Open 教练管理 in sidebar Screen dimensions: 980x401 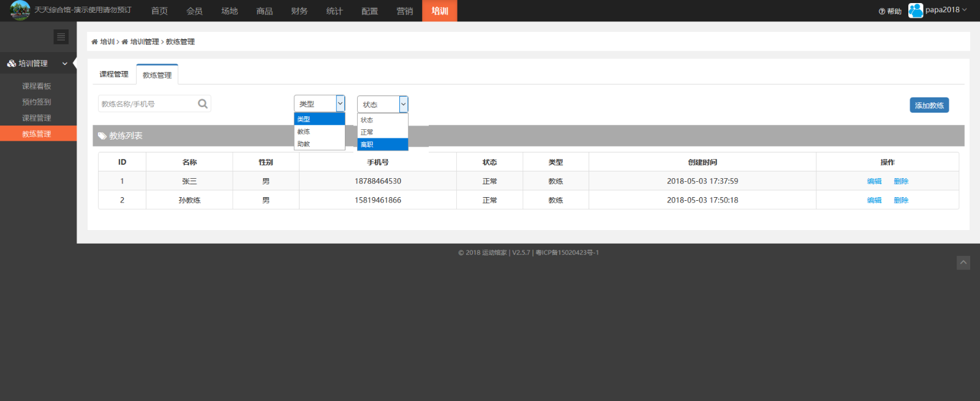click(37, 134)
